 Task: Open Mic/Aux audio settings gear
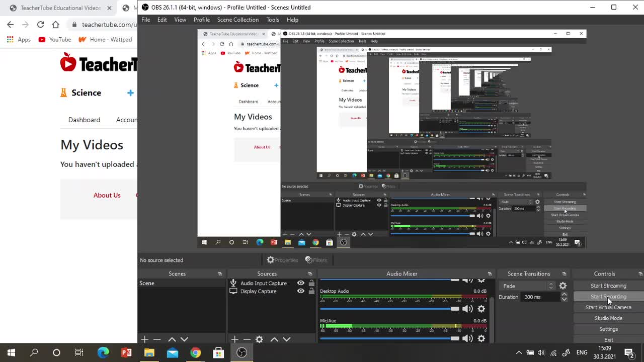pyautogui.click(x=481, y=338)
